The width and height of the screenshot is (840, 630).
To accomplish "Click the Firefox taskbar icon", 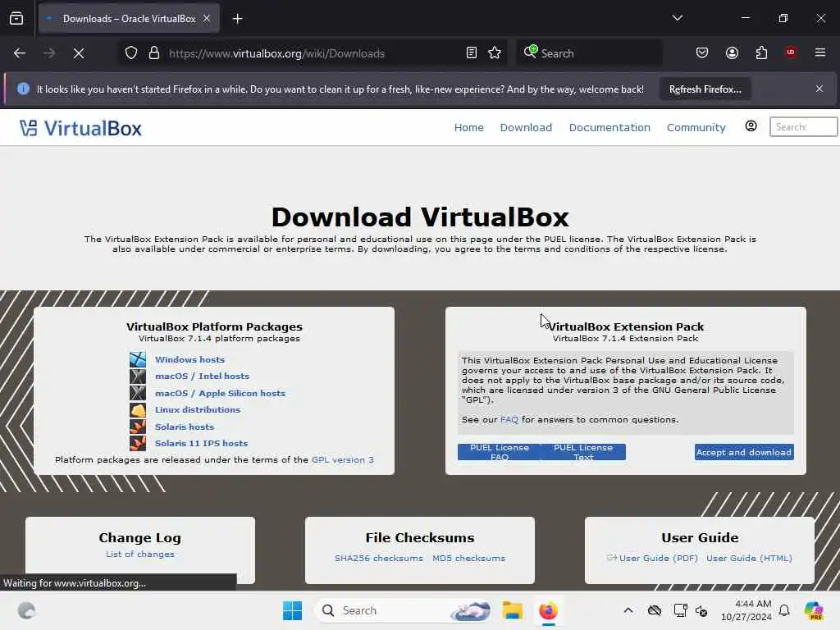I will tap(548, 610).
